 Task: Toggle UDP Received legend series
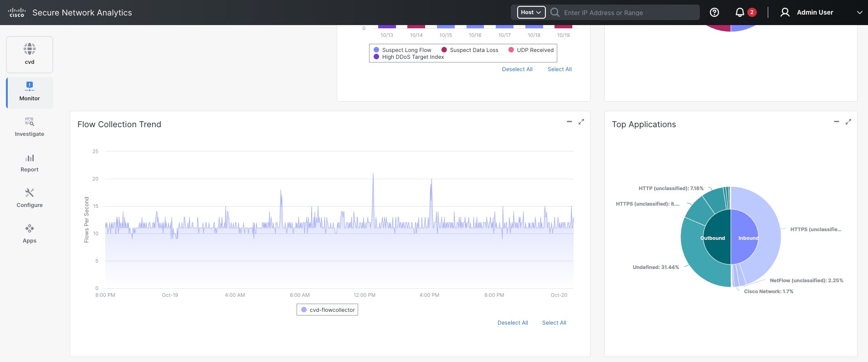(x=531, y=50)
